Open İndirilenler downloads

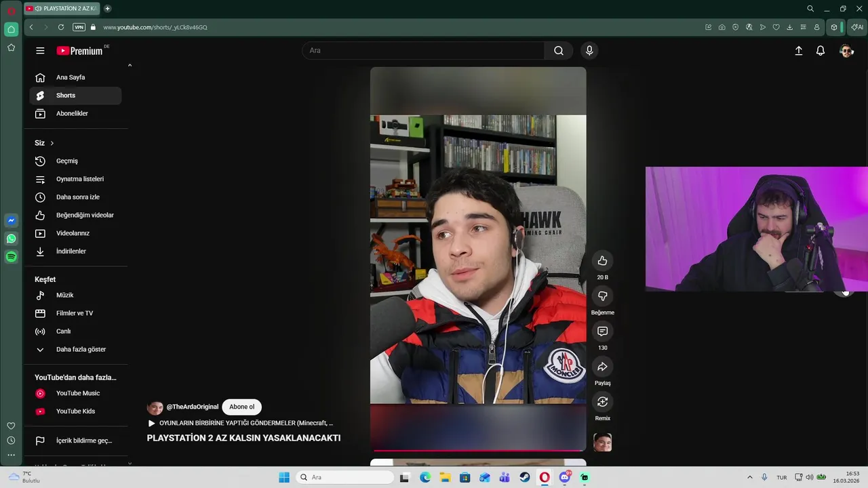75,251
